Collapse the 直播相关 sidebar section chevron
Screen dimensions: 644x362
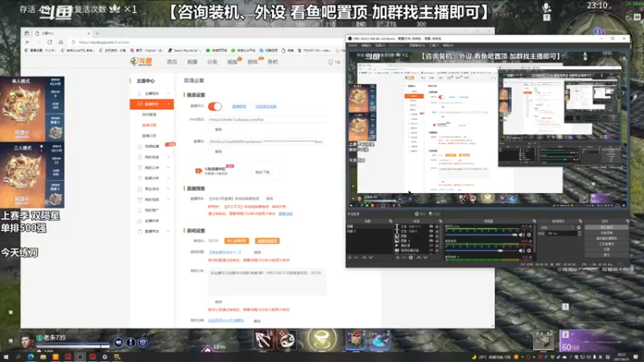(x=168, y=105)
